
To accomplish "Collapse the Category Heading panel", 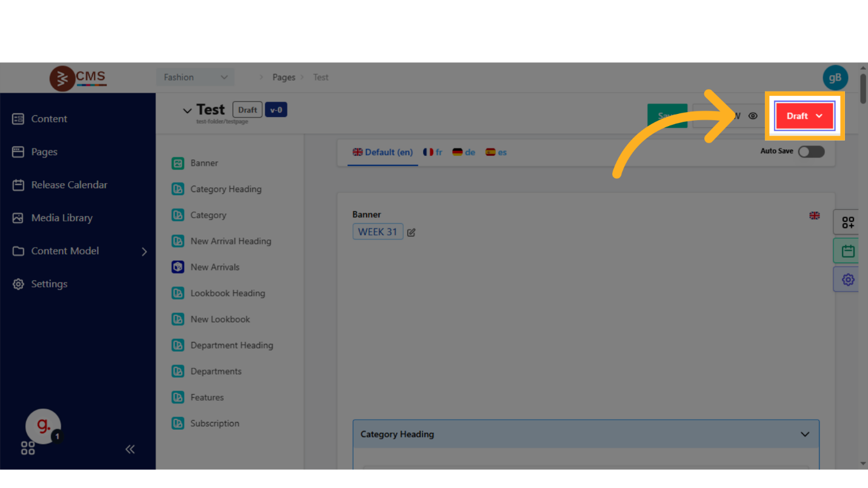I will [x=804, y=434].
